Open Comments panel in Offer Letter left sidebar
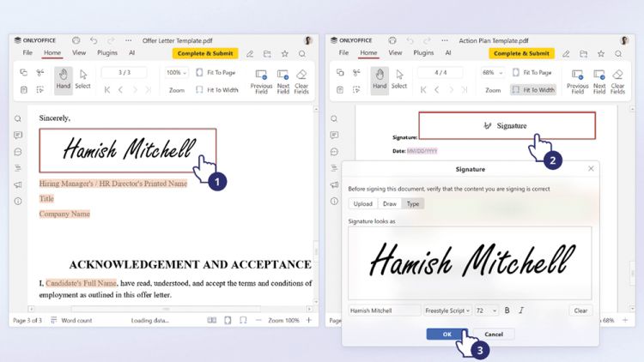 pyautogui.click(x=18, y=135)
